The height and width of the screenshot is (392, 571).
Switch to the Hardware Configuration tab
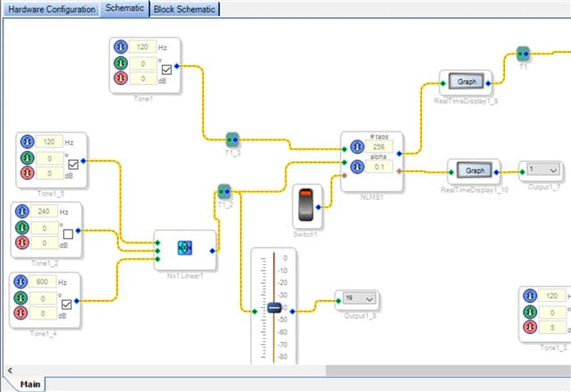[x=51, y=9]
